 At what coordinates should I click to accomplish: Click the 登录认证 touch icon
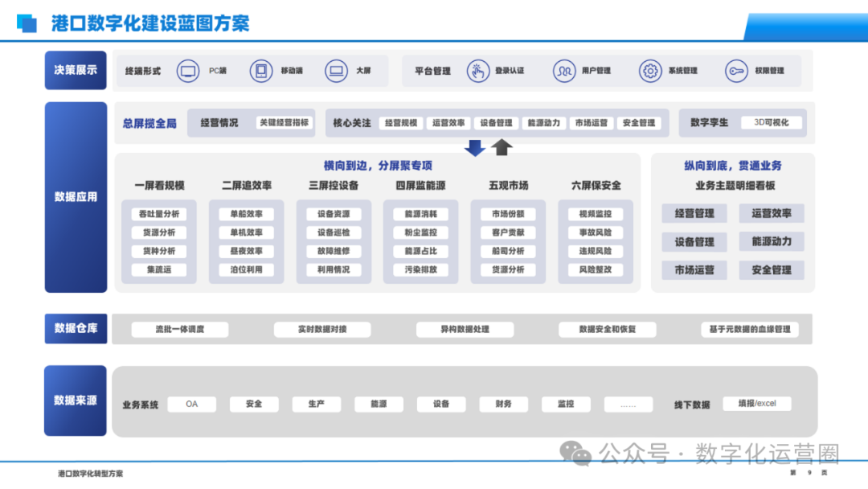tap(477, 71)
